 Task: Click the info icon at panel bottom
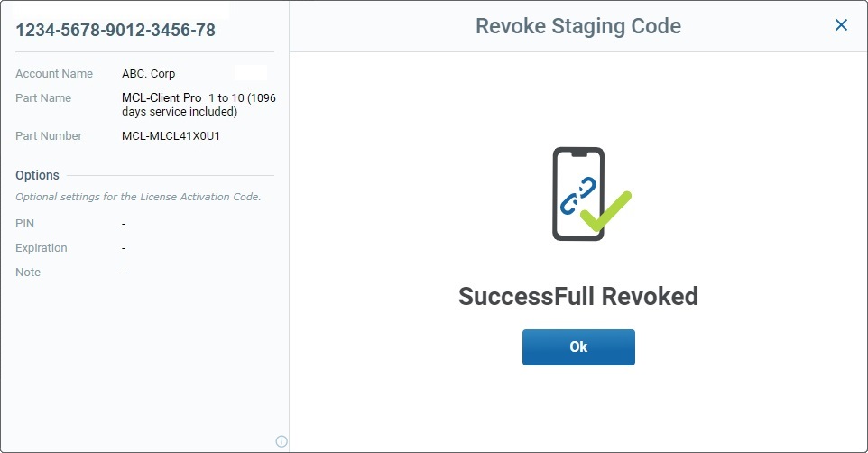click(x=282, y=441)
